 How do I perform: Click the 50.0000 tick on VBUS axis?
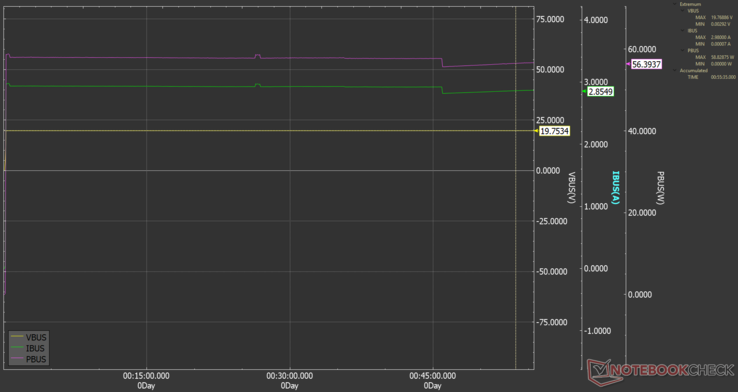click(x=550, y=70)
